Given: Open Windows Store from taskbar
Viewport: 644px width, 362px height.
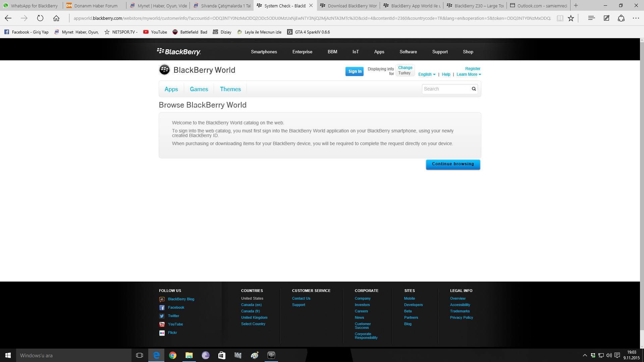Looking at the screenshot, I should pos(222,355).
